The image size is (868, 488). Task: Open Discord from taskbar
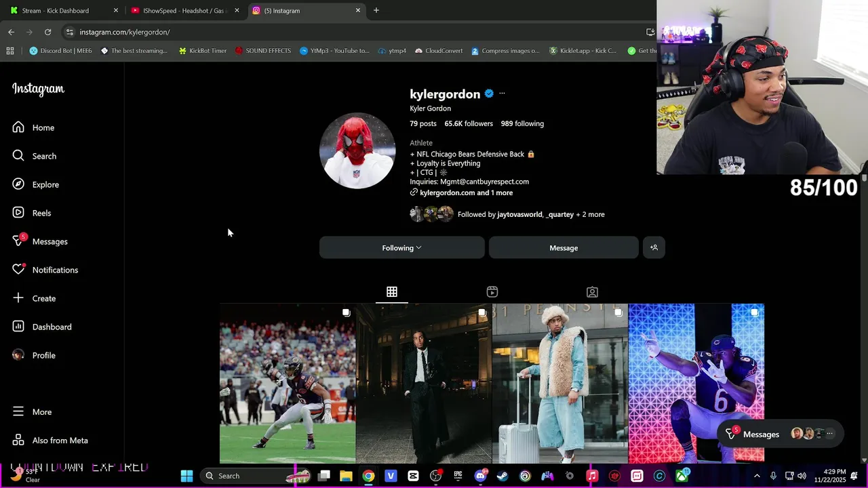click(x=480, y=476)
